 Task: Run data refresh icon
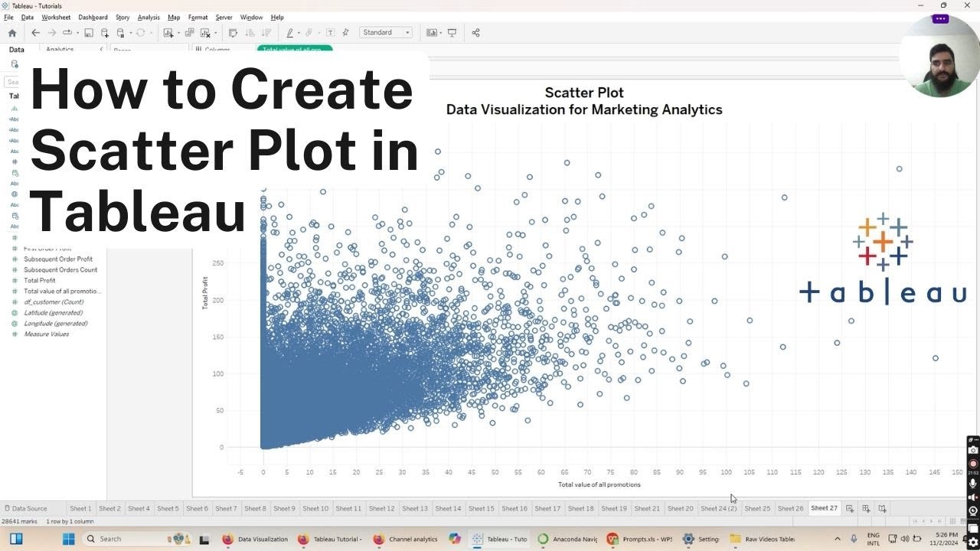coord(140,33)
